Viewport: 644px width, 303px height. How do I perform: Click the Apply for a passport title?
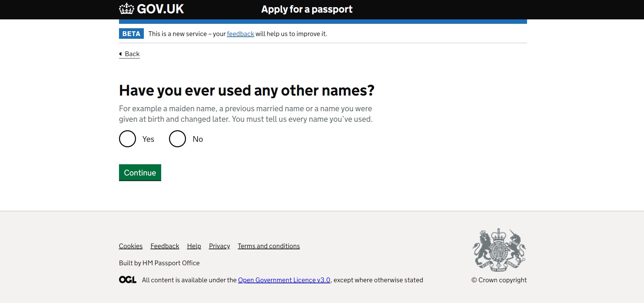[307, 9]
